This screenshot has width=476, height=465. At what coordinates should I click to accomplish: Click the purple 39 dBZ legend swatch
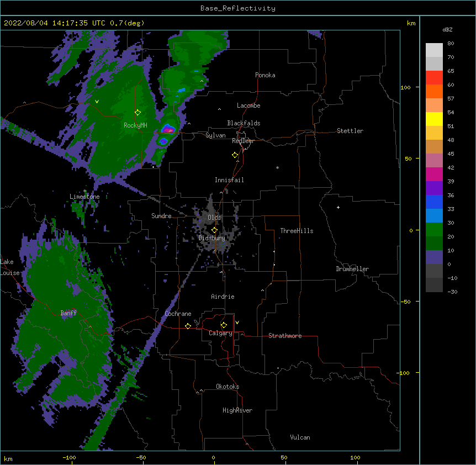tap(434, 188)
